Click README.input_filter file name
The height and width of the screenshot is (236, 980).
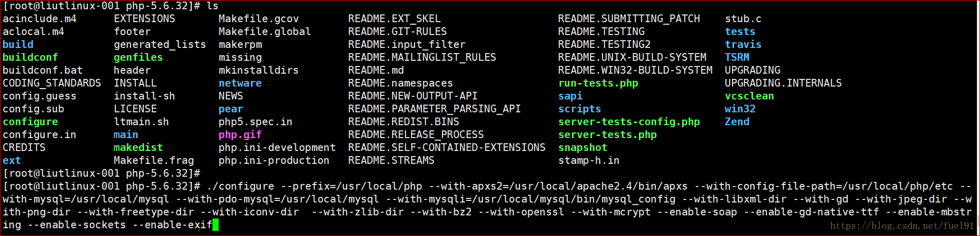tap(407, 45)
